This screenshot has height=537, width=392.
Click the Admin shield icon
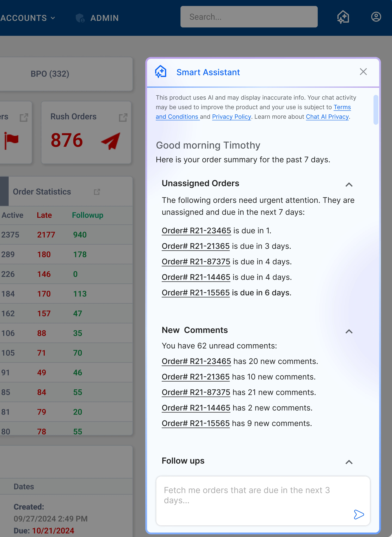[x=80, y=18]
